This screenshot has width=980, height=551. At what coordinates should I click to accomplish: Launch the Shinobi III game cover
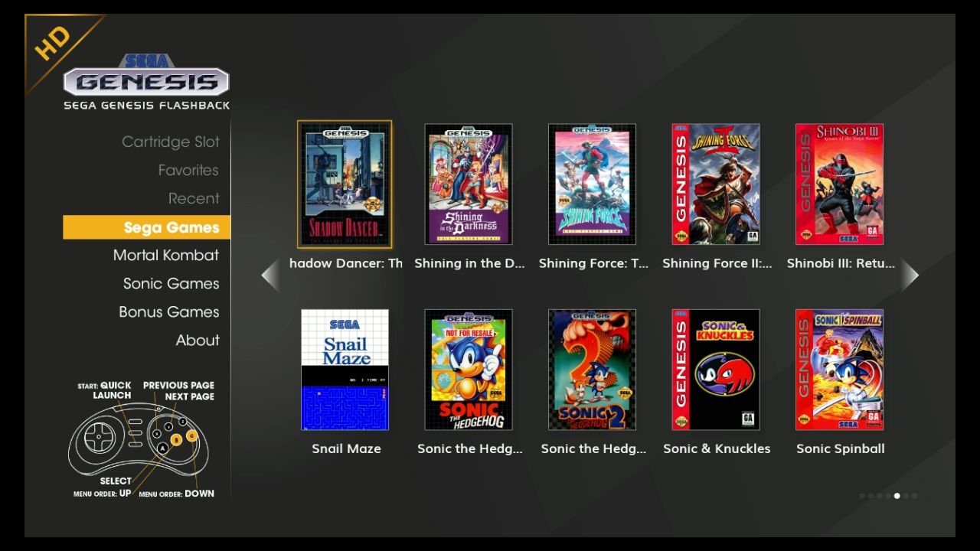pyautogui.click(x=840, y=184)
